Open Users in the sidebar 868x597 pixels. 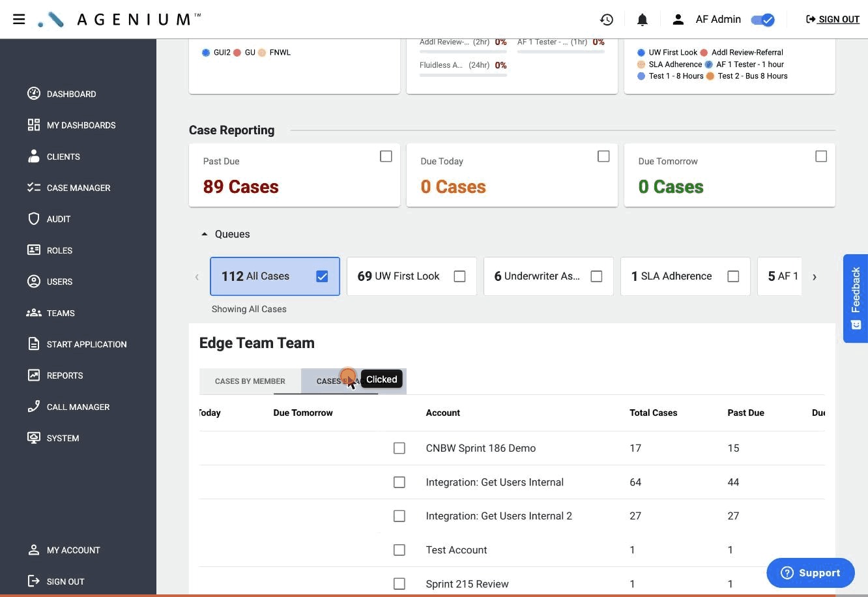click(59, 282)
